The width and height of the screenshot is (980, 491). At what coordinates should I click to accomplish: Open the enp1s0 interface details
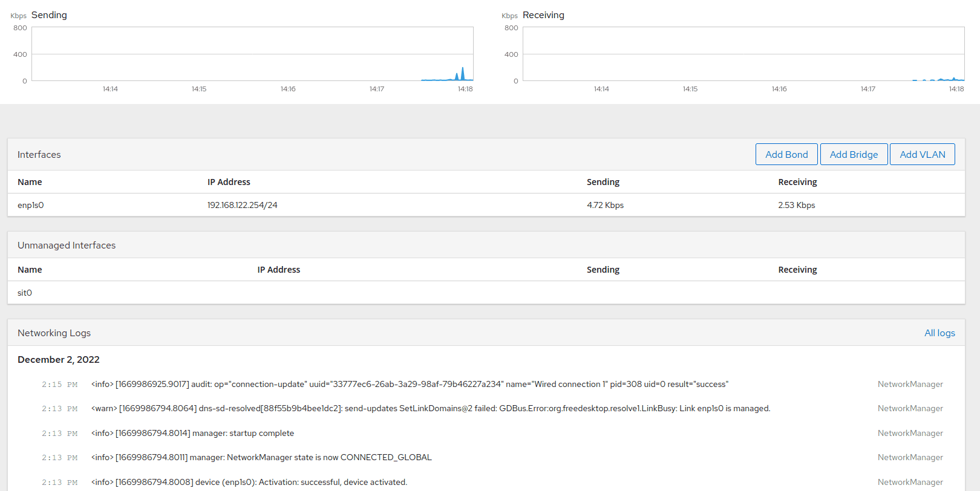31,205
